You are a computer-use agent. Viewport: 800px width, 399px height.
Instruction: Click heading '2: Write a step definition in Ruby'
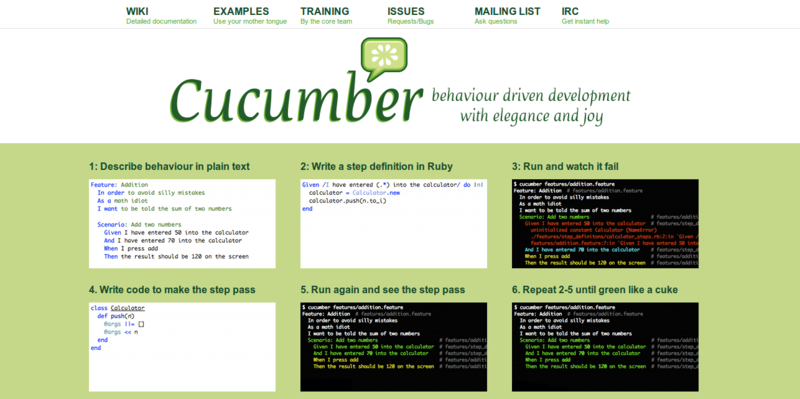[377, 166]
